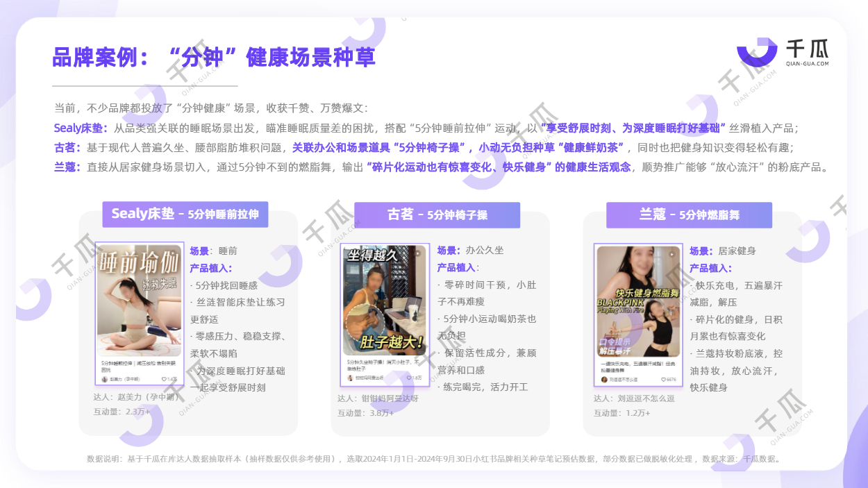Click the purple 古茗: label in the paragraph
The height and width of the screenshot is (488, 868).
68,148
